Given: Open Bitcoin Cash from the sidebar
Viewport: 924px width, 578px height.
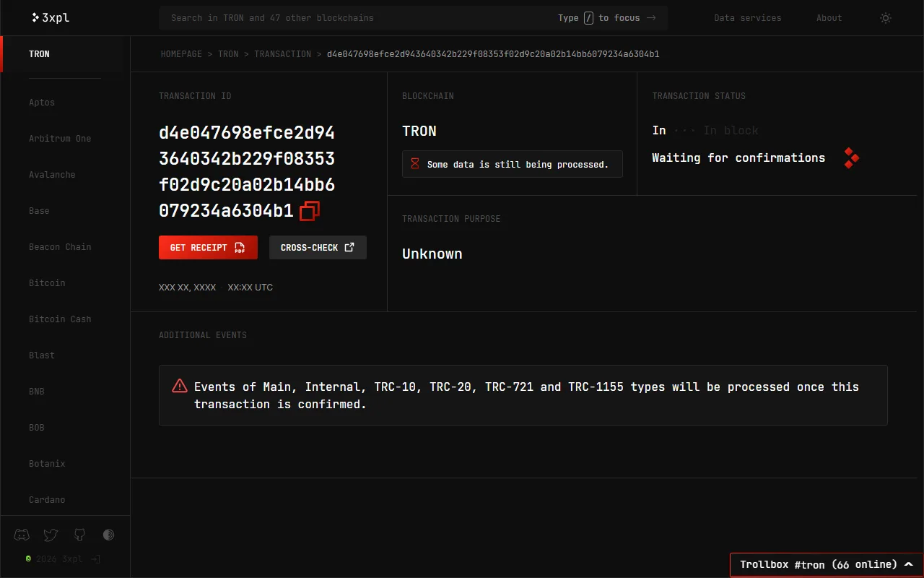Looking at the screenshot, I should click(x=60, y=319).
